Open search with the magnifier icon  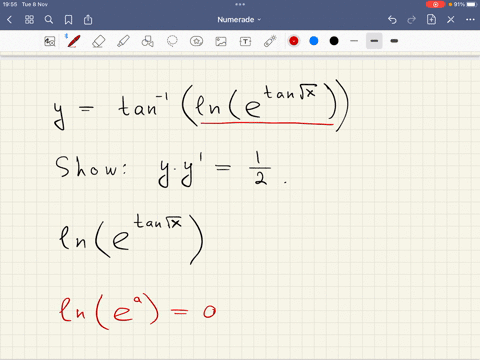point(49,20)
